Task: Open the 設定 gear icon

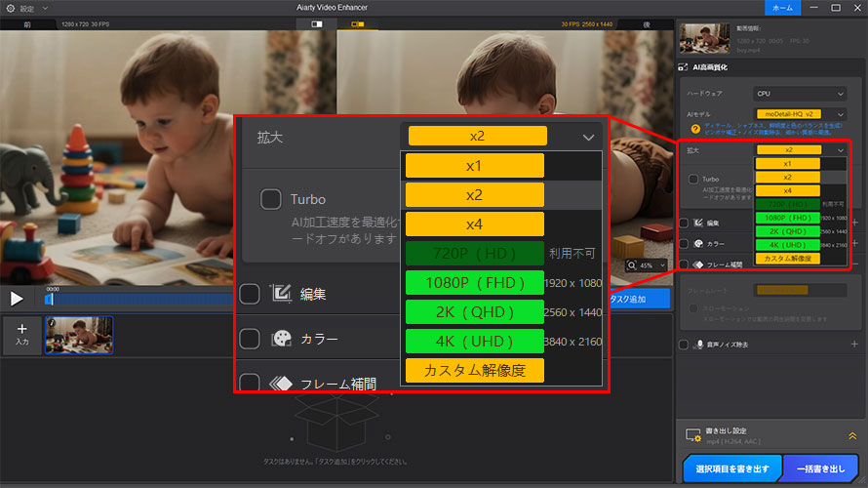Action: pos(9,8)
